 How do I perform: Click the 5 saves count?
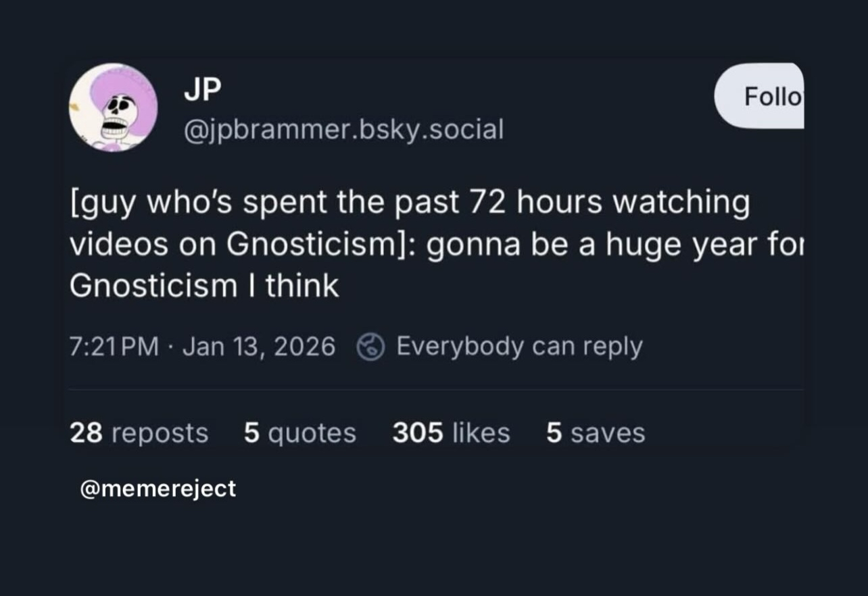595,432
